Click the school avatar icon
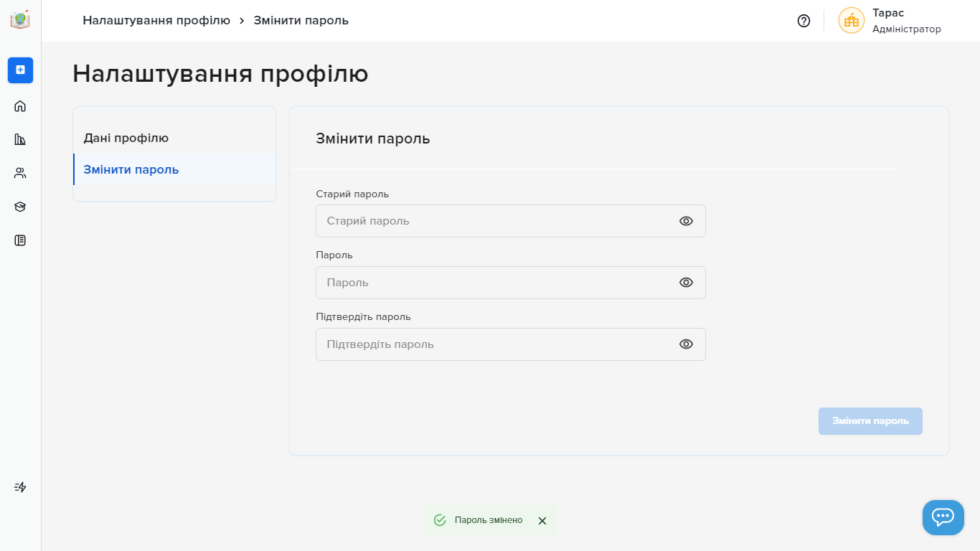Screen dimensions: 980x551 point(852,20)
